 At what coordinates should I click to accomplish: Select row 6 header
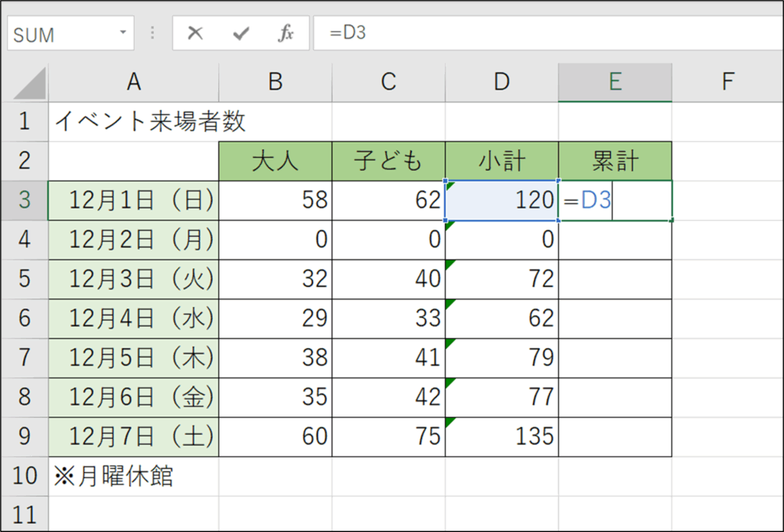coord(24,318)
